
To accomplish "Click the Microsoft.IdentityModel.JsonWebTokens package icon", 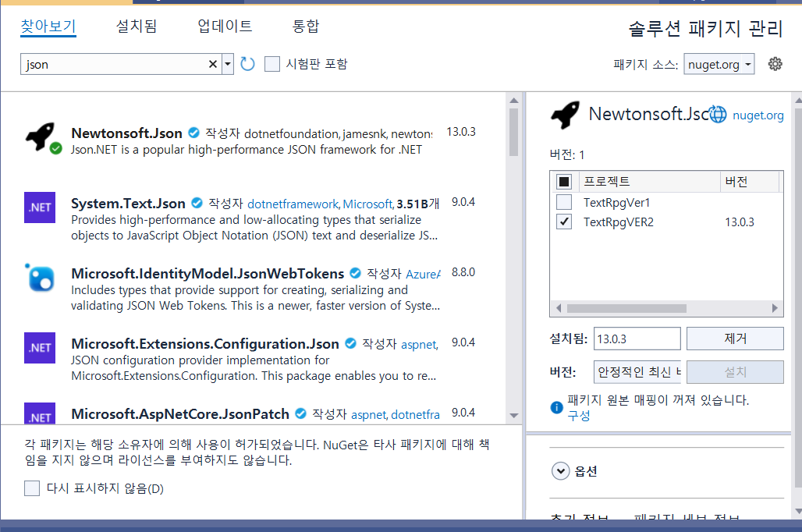I will 40,278.
